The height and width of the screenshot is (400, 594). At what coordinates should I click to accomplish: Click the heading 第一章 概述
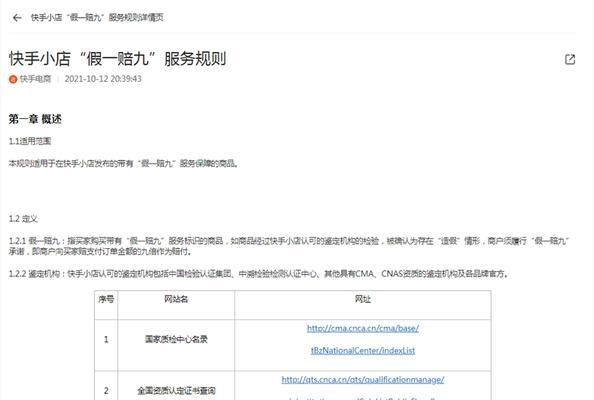35,119
